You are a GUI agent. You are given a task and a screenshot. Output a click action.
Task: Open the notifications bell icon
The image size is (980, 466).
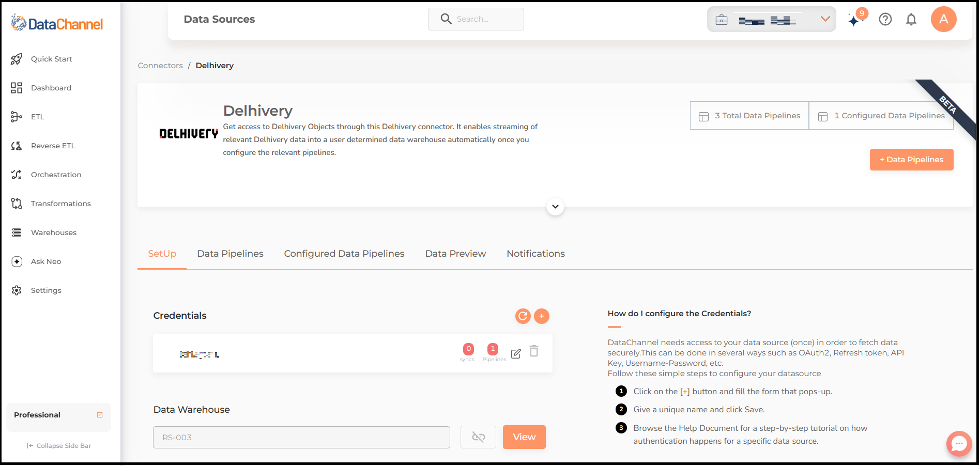911,20
